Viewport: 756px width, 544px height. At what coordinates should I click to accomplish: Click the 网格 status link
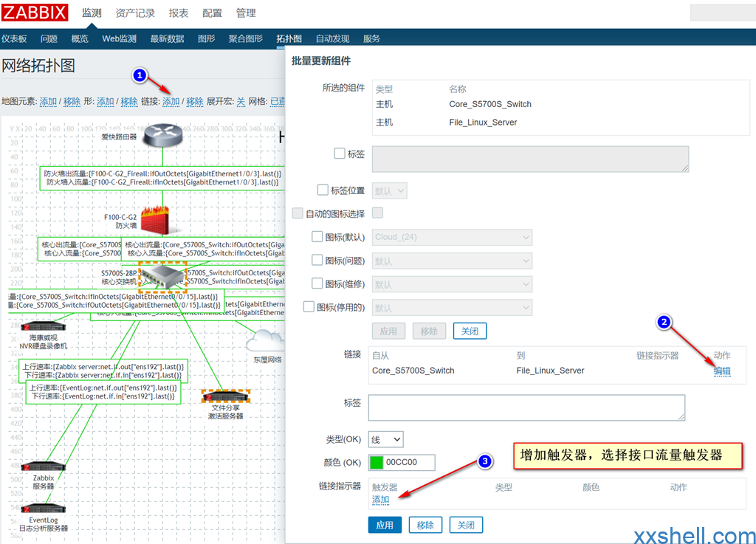click(278, 101)
